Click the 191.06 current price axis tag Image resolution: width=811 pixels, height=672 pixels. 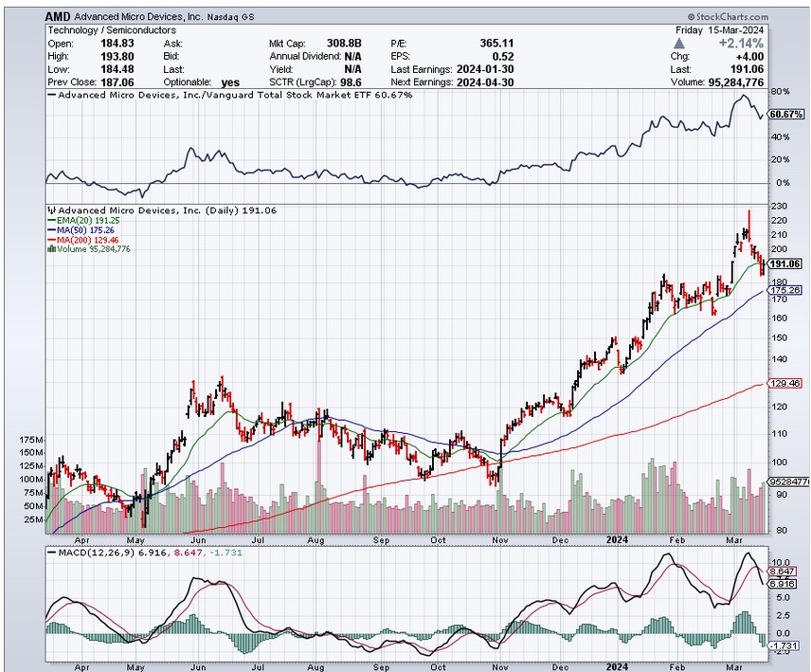click(x=785, y=263)
